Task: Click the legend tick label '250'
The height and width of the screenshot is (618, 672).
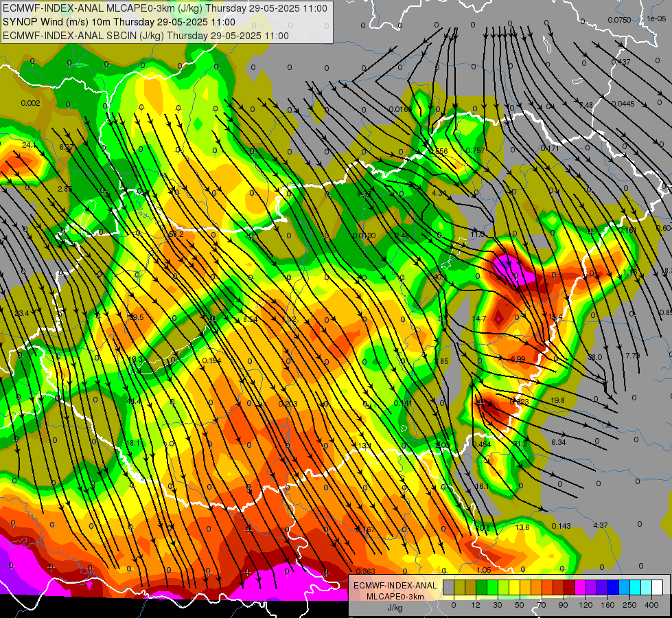Action: click(x=629, y=605)
